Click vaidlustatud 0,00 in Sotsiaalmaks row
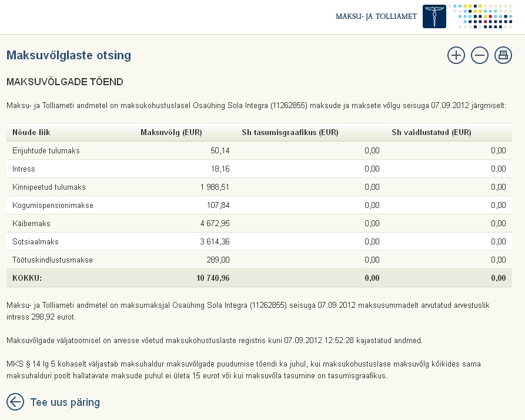The image size is (525, 420). click(498, 241)
